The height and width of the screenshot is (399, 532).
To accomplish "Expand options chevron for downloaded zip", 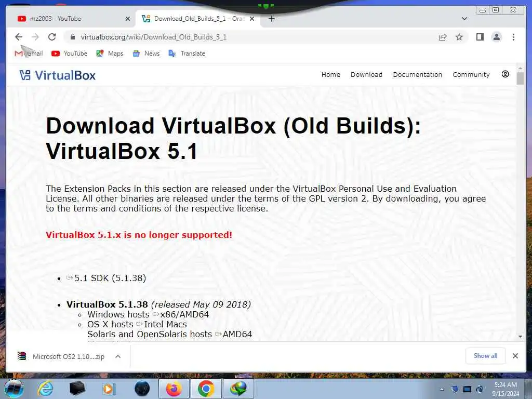I will (118, 356).
